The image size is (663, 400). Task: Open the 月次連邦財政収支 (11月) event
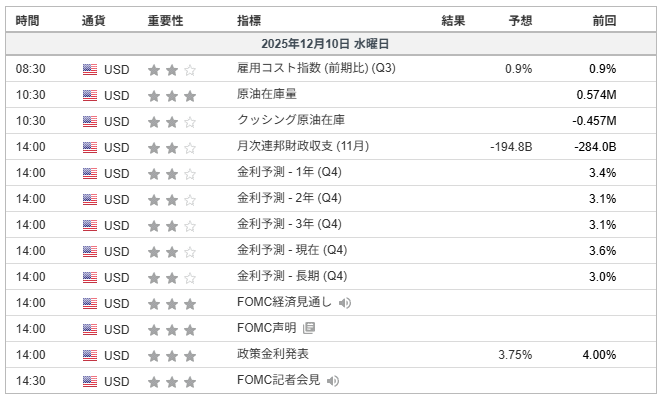point(302,147)
